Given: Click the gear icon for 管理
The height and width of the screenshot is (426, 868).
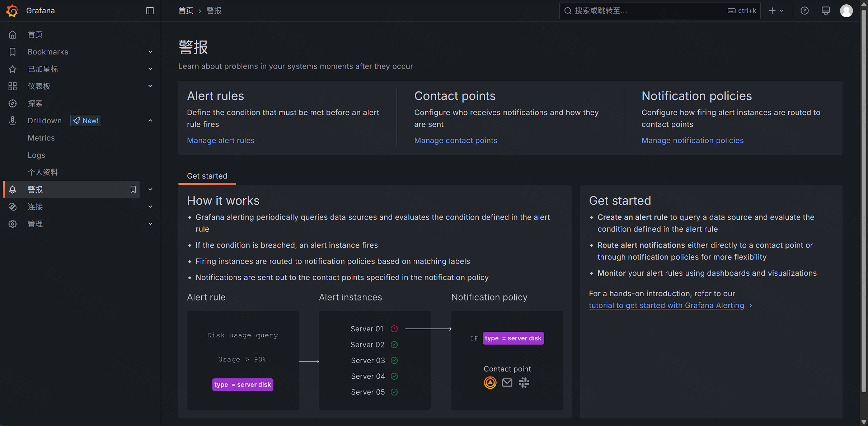Looking at the screenshot, I should click(x=13, y=224).
